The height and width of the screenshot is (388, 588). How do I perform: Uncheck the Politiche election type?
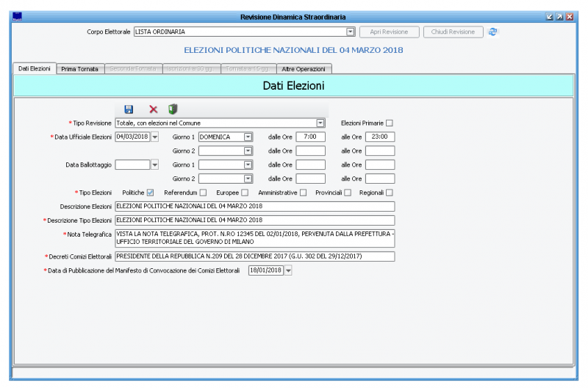(150, 193)
